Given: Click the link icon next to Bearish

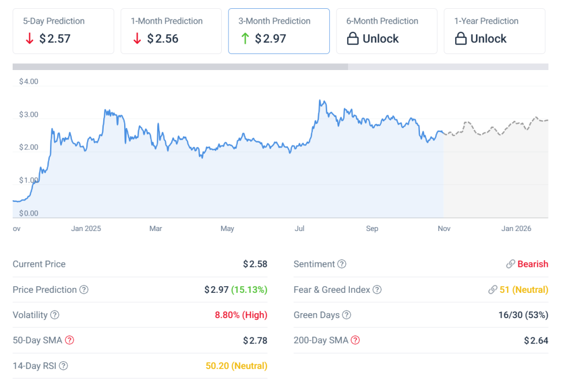Looking at the screenshot, I should tap(510, 264).
